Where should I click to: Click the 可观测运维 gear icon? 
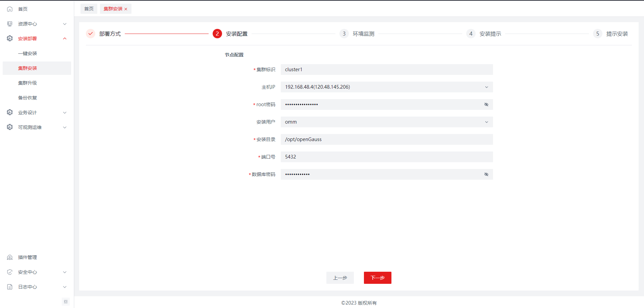(x=10, y=127)
